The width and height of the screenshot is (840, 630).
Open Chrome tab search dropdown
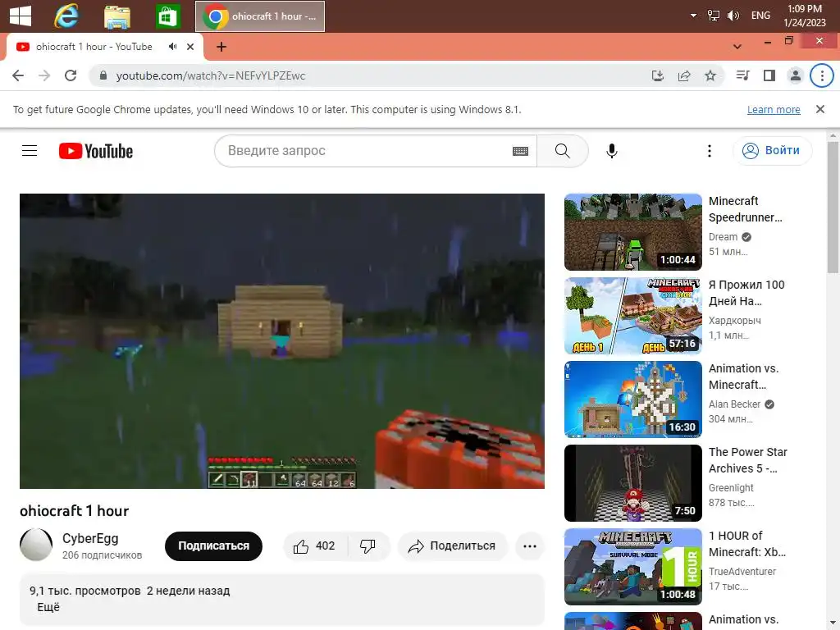(737, 47)
